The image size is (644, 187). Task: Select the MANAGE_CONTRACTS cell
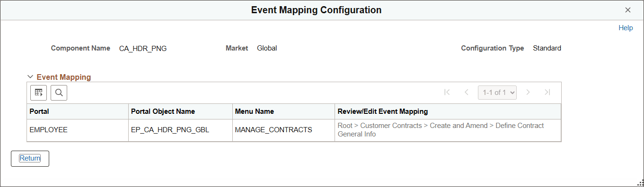pos(273,130)
